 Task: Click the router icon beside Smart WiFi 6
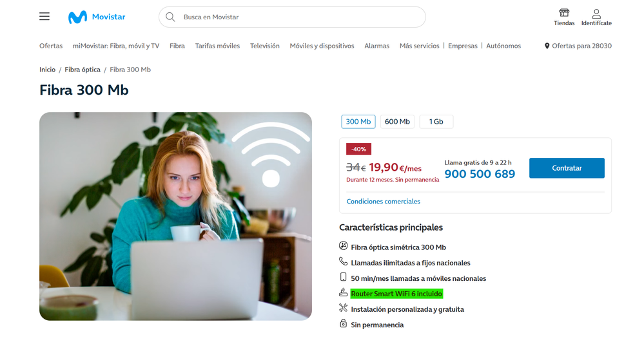(x=343, y=292)
